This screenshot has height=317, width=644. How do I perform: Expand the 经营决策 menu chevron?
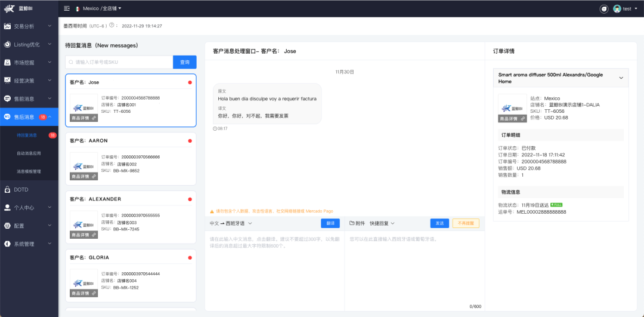click(49, 81)
